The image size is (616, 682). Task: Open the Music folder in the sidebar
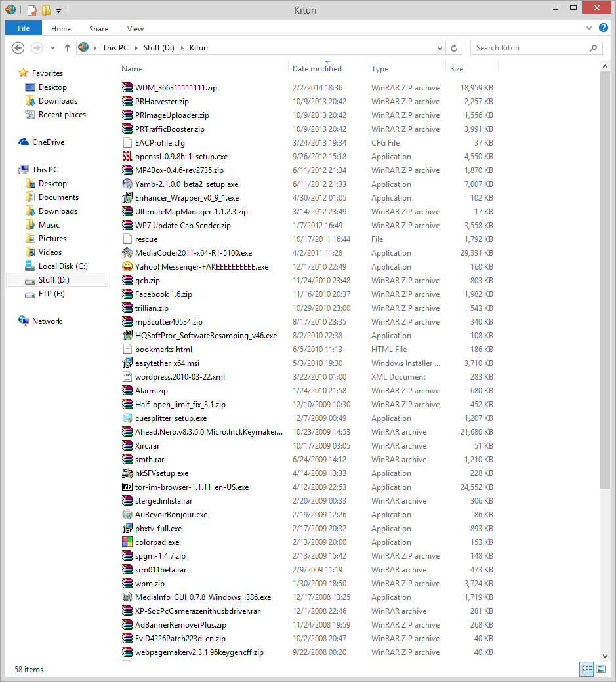(49, 225)
